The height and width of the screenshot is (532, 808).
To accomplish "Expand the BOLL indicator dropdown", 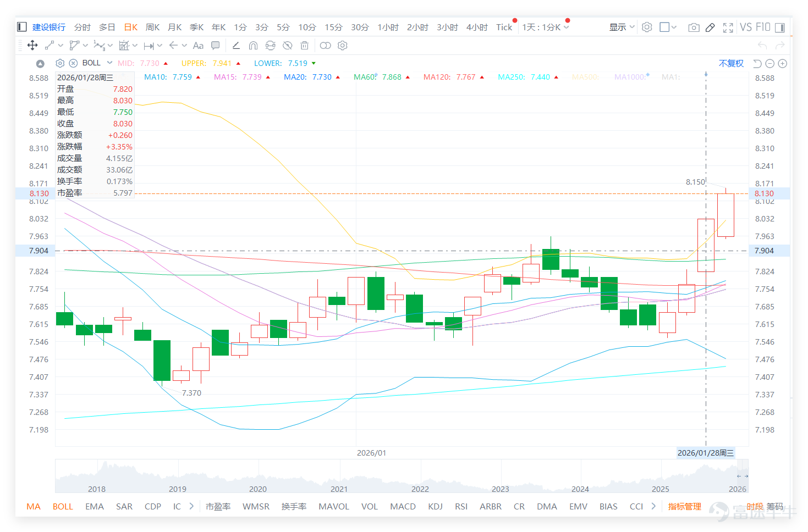I will tap(110, 63).
